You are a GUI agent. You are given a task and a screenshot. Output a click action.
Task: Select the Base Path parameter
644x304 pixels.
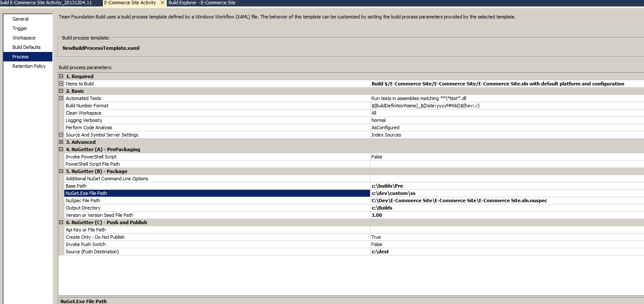[x=217, y=186]
